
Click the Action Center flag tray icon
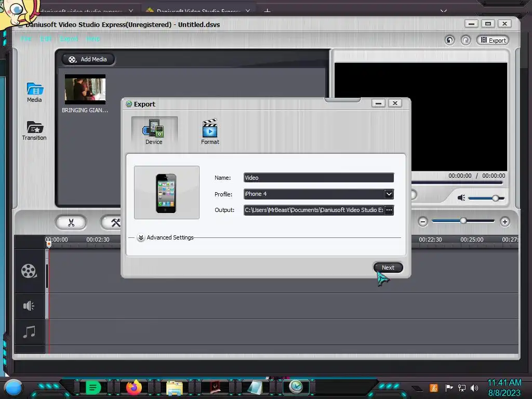tap(449, 388)
